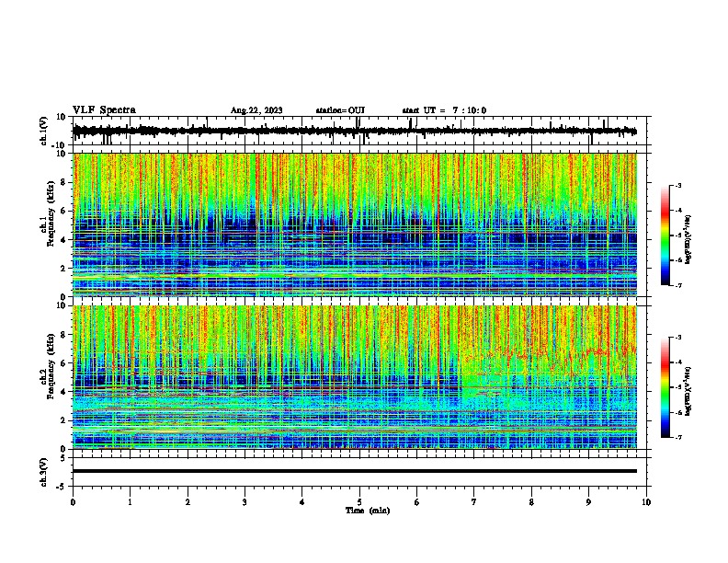Click the "station=OUI" header label
Image resolution: width=728 pixels, height=563 pixels.
(x=340, y=110)
